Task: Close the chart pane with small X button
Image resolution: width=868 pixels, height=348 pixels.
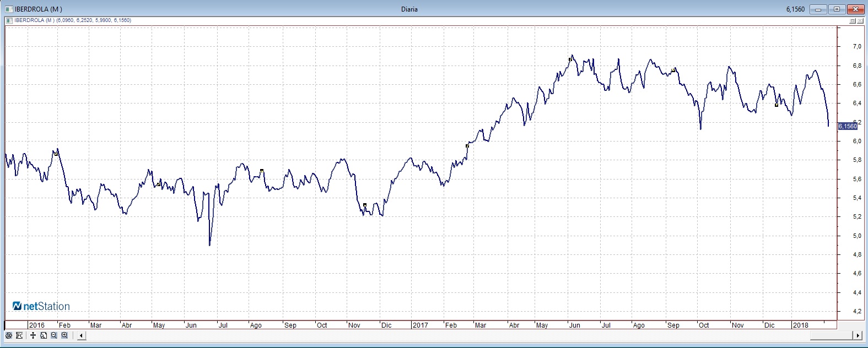Action: (860, 21)
